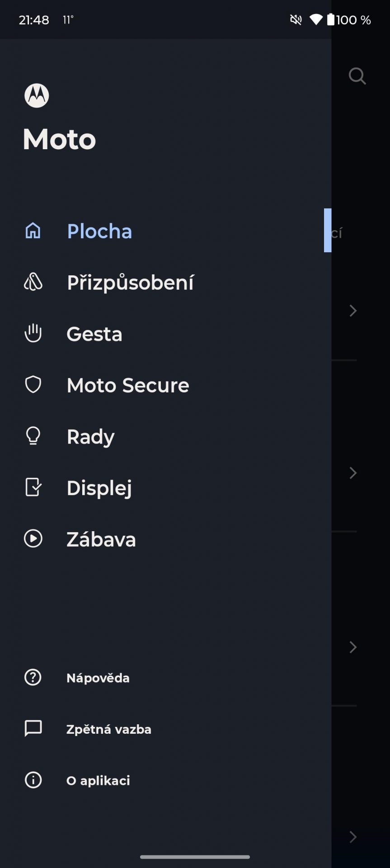Tap the shield icon beside Moto Secure
This screenshot has height=868, width=390.
click(x=33, y=385)
